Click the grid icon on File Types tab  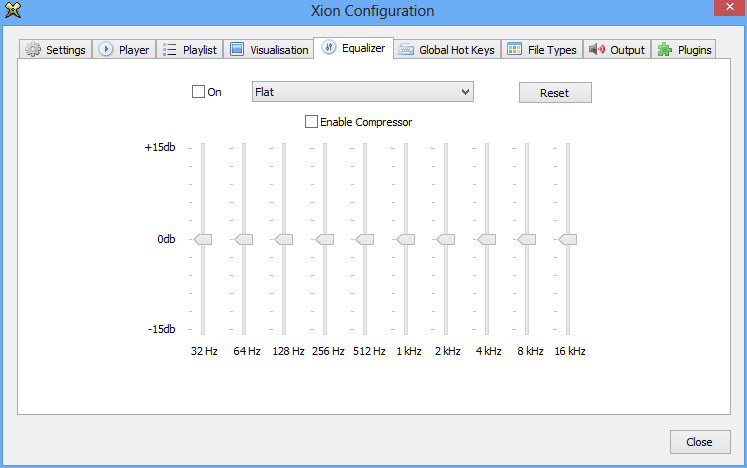515,49
